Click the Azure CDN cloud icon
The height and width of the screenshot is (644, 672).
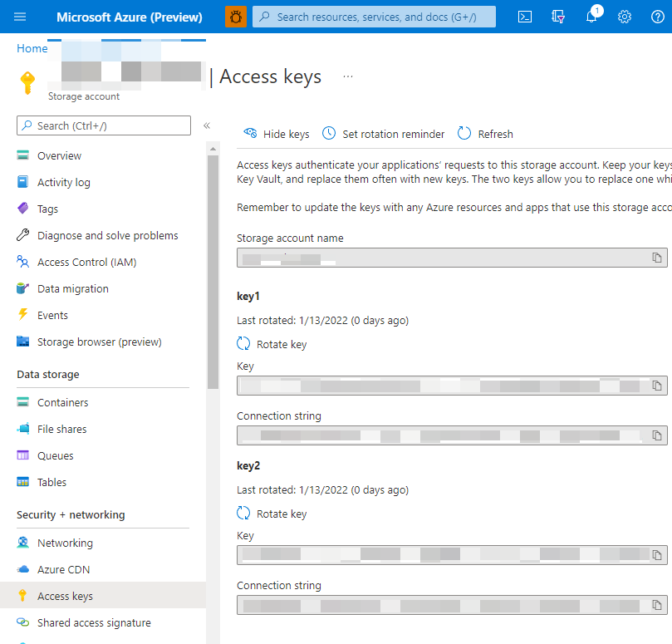22,569
